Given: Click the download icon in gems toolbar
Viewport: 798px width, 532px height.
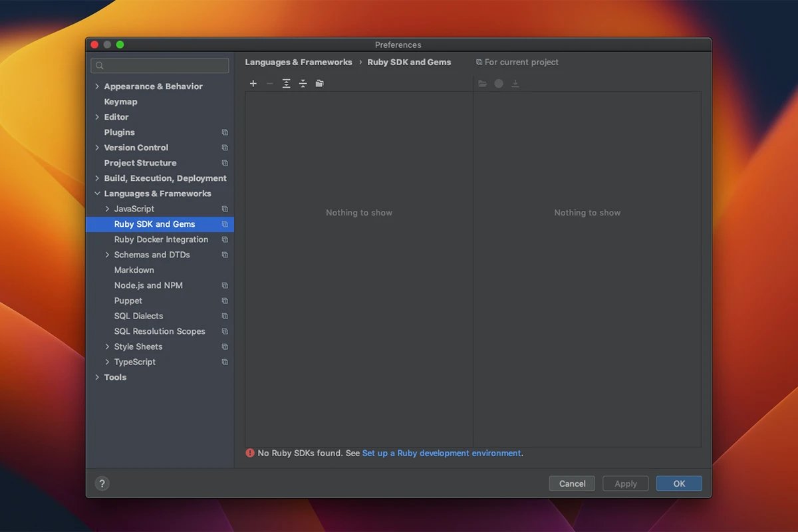Looking at the screenshot, I should [515, 84].
